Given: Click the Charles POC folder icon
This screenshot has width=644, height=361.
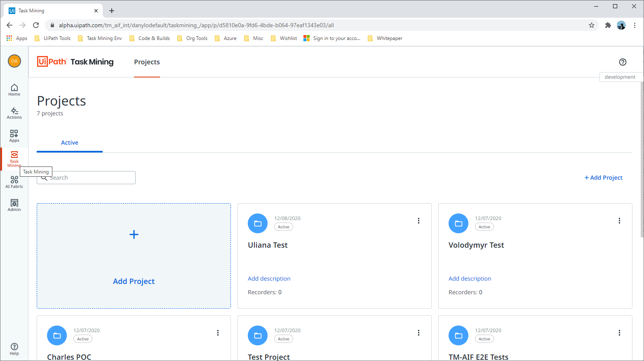Looking at the screenshot, I should [57, 335].
